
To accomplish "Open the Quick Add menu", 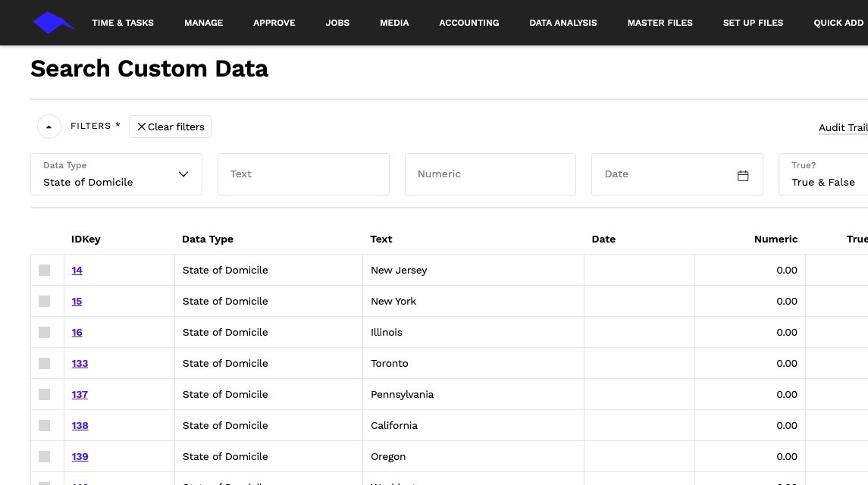I will click(x=838, y=23).
